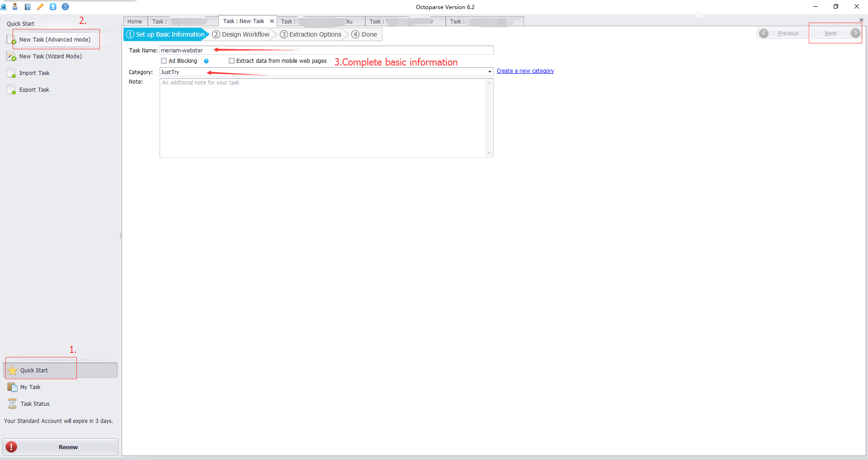Choose Import Task from Quick Start
The width and height of the screenshot is (868, 460).
(x=34, y=73)
